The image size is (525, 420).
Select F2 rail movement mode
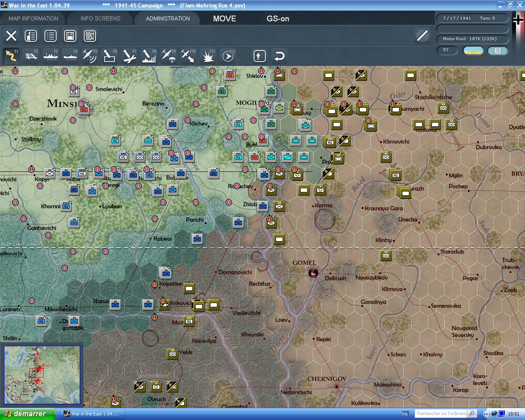click(x=31, y=56)
